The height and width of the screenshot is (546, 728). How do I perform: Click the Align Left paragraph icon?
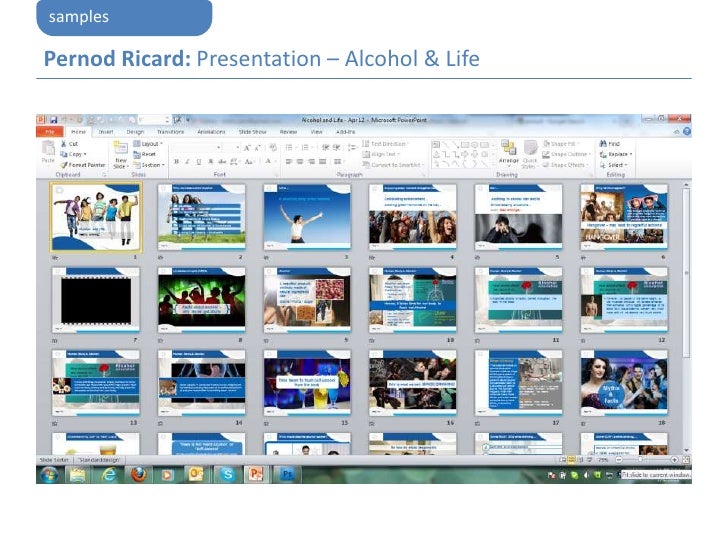pyautogui.click(x=289, y=162)
